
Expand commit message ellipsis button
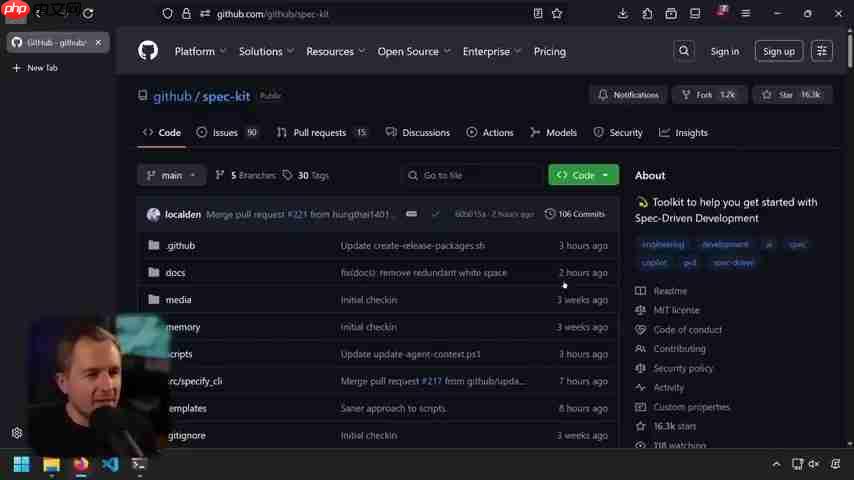412,215
